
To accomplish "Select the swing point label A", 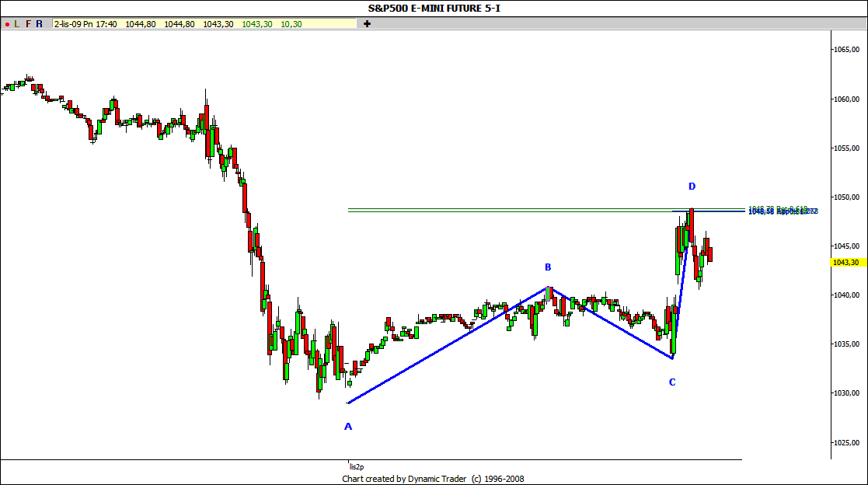I will [348, 426].
